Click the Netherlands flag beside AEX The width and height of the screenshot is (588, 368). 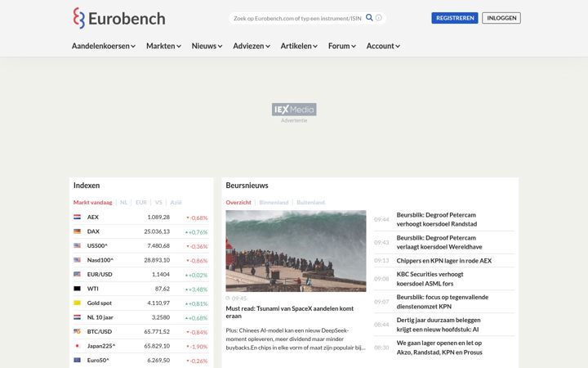tap(78, 217)
